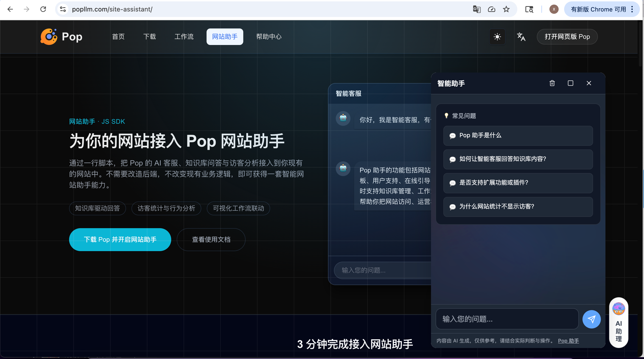Open the language switcher dropdown

pos(521,37)
